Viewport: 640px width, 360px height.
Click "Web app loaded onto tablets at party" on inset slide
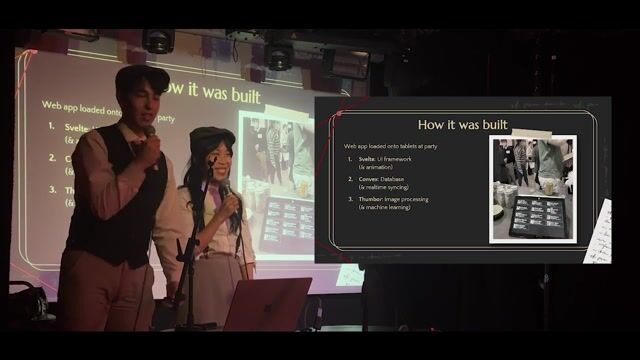(390, 146)
